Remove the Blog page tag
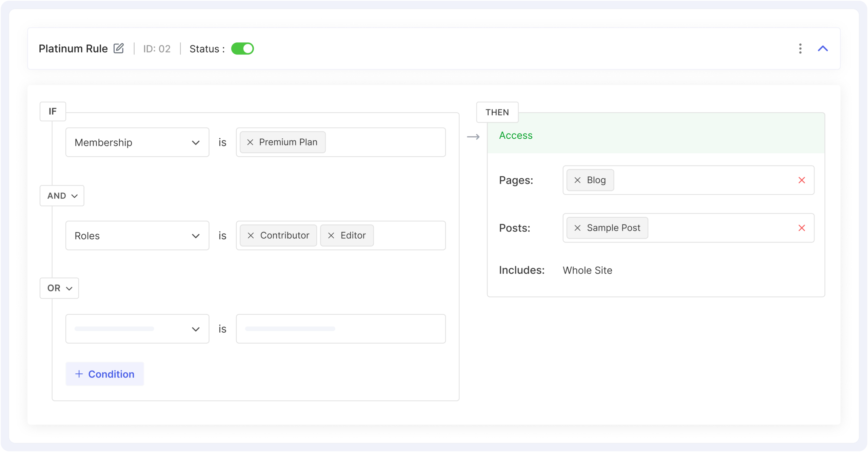Screen dimensions: 868x452 click(x=577, y=180)
